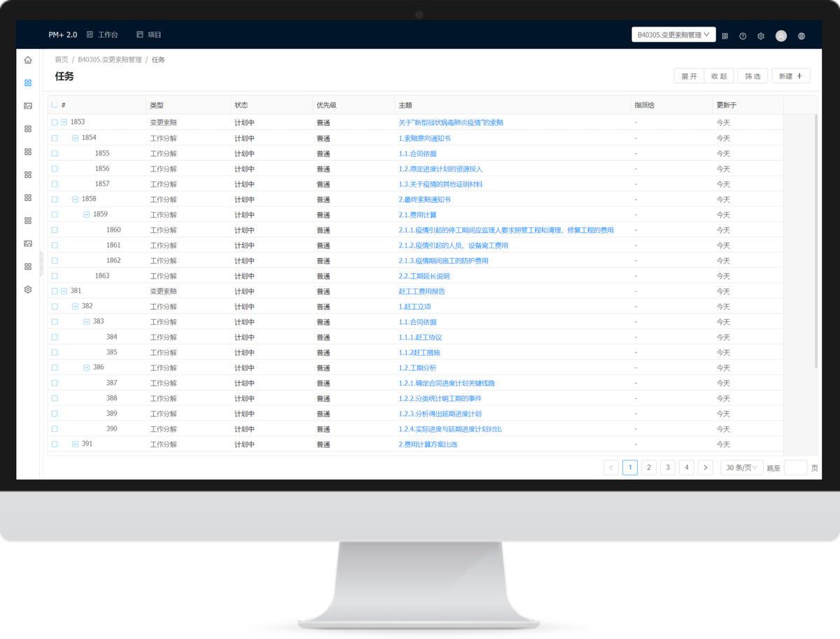840x639 pixels.
Task: Click the 状态 column header
Action: pos(241,105)
